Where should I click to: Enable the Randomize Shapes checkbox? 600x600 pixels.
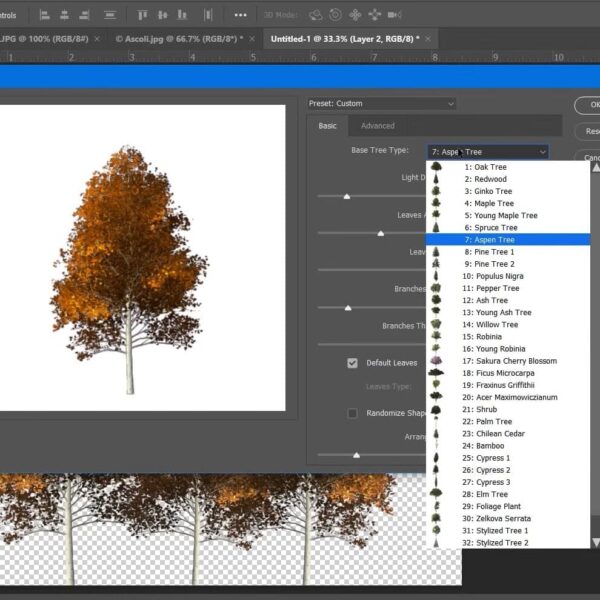point(352,413)
